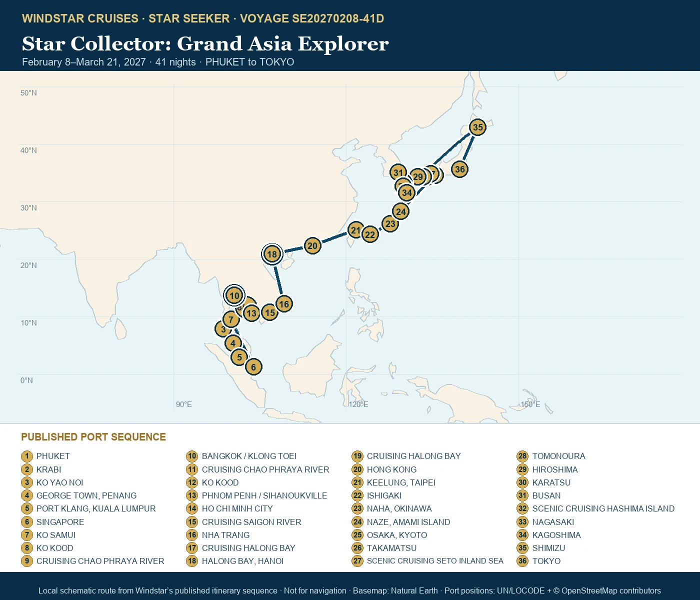700x600 pixels.
Task: Click 'NAHA, OKINAWA' legend text
Action: pyautogui.click(x=399, y=508)
